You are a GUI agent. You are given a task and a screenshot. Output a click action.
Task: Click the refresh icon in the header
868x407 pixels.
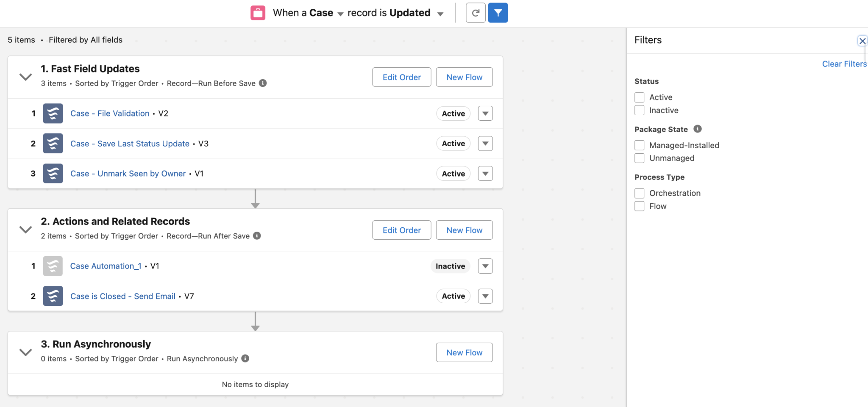(x=476, y=13)
